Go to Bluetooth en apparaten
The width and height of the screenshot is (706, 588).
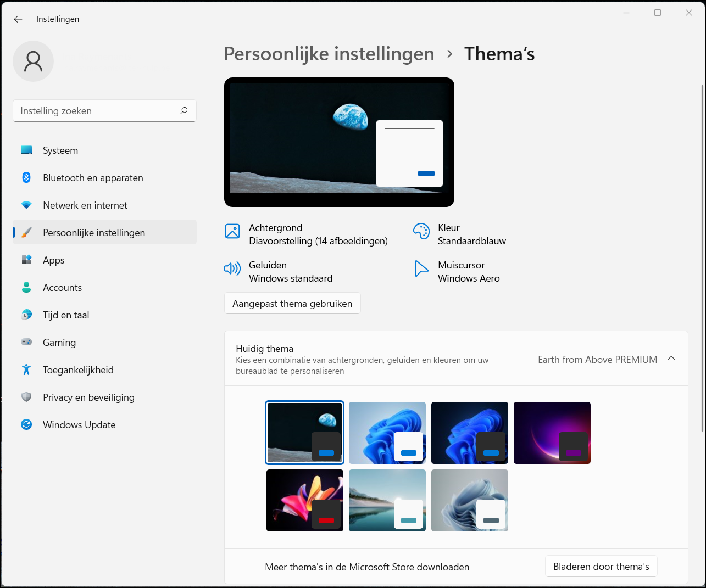click(x=104, y=178)
